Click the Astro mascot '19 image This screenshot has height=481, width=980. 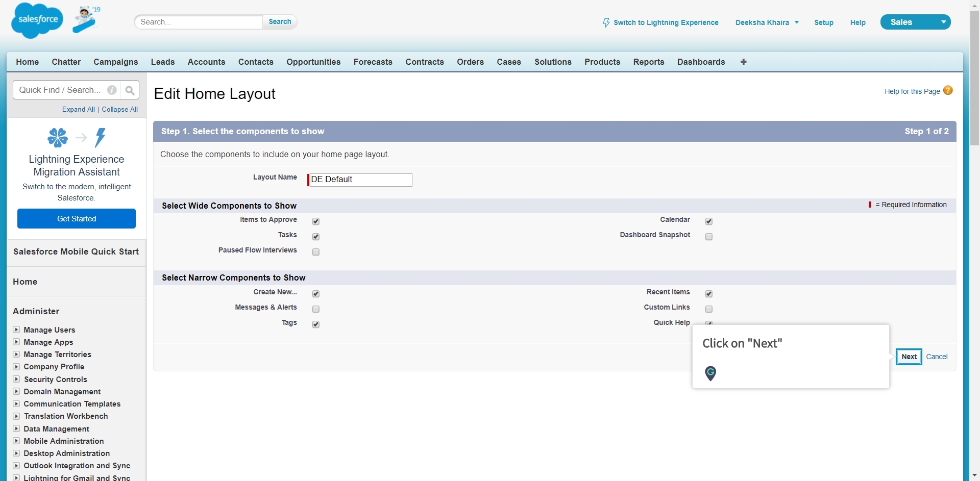(86, 19)
